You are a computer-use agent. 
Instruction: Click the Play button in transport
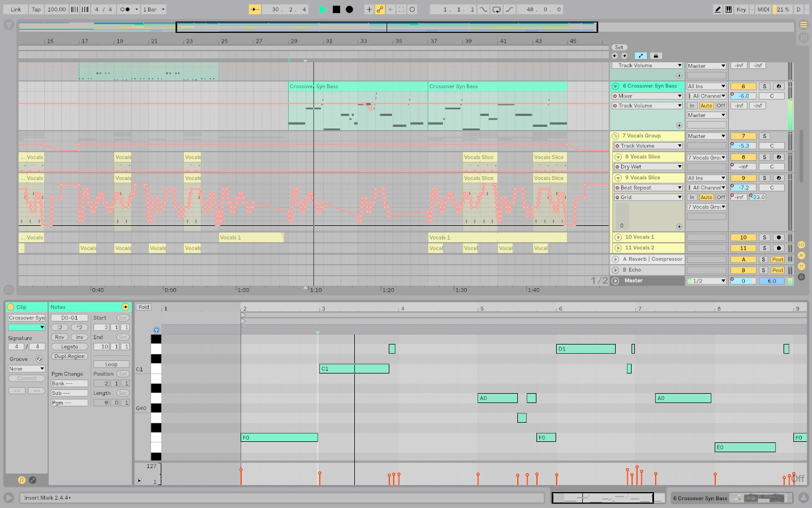tap(323, 9)
